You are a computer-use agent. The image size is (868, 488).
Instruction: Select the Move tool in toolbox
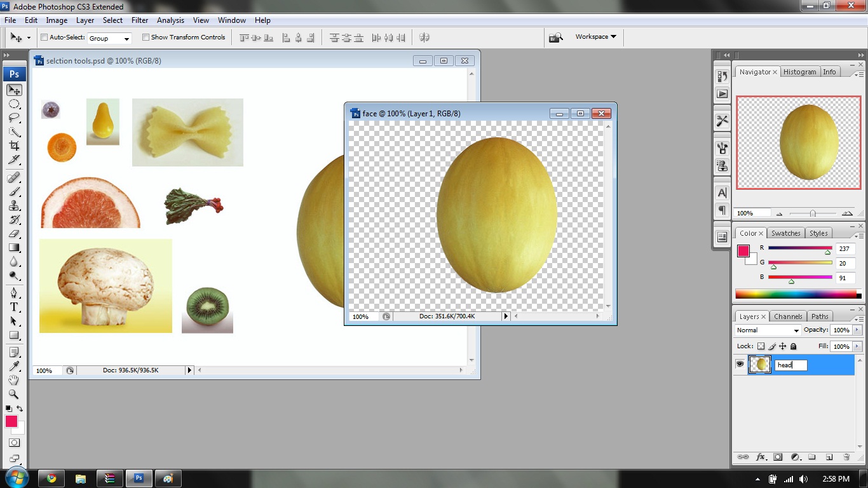point(14,90)
